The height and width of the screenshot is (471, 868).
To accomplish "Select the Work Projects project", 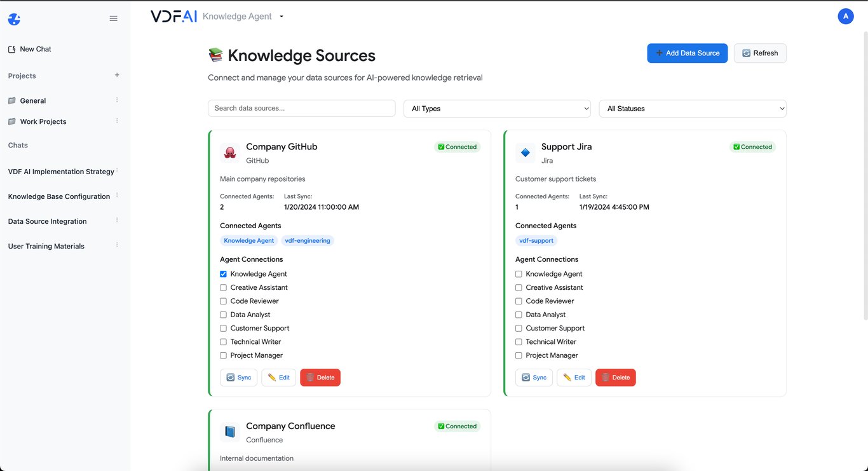I will (44, 121).
